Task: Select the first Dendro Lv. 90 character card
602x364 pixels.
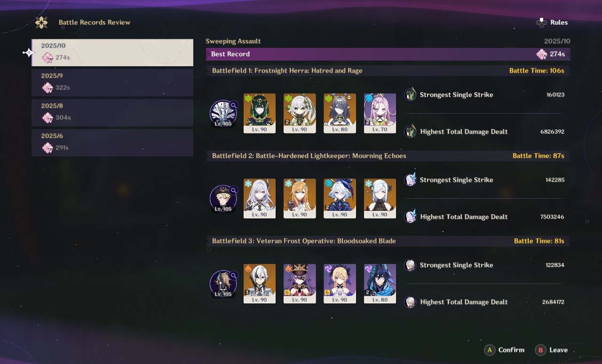Action: 260,113
